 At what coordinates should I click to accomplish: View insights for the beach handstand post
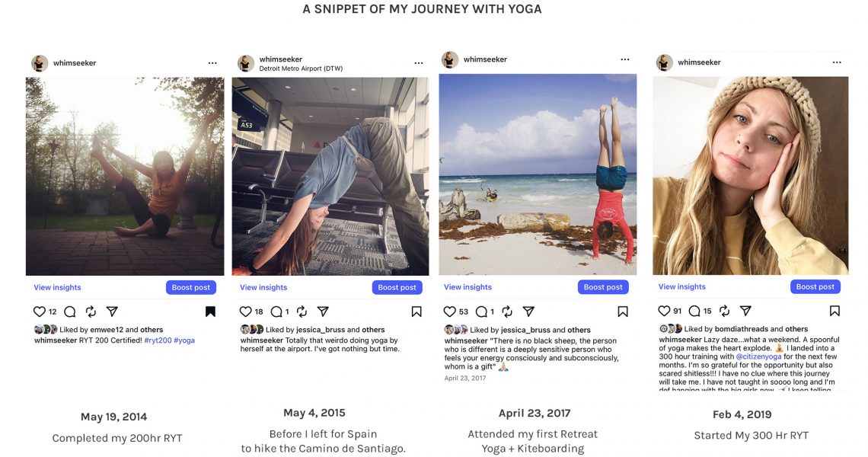(468, 287)
